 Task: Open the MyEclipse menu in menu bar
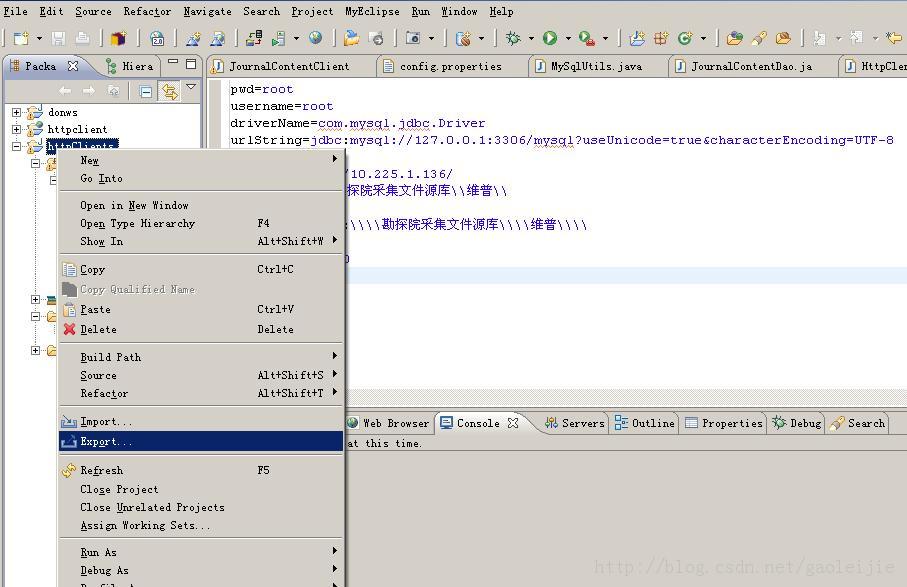[x=372, y=11]
